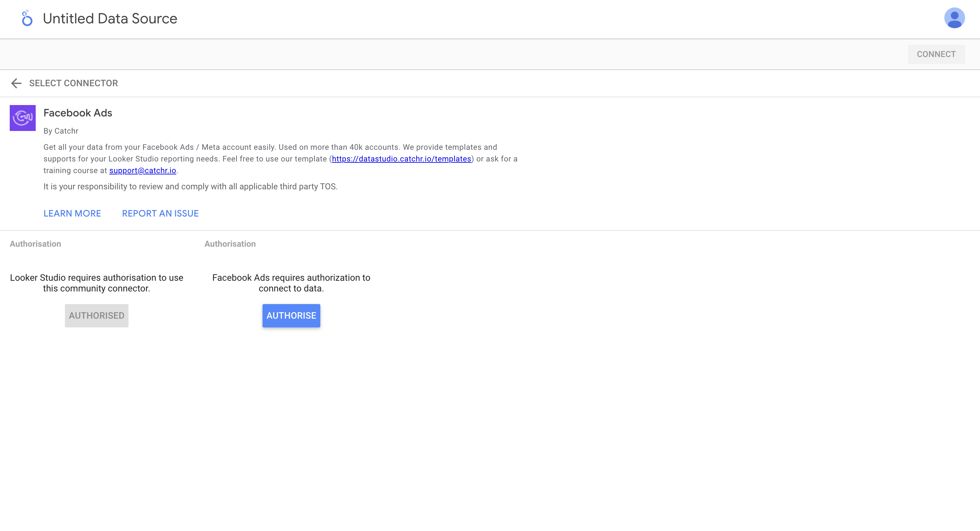Open the datastudio.catchr.io templates link
The image size is (980, 531).
(x=401, y=159)
